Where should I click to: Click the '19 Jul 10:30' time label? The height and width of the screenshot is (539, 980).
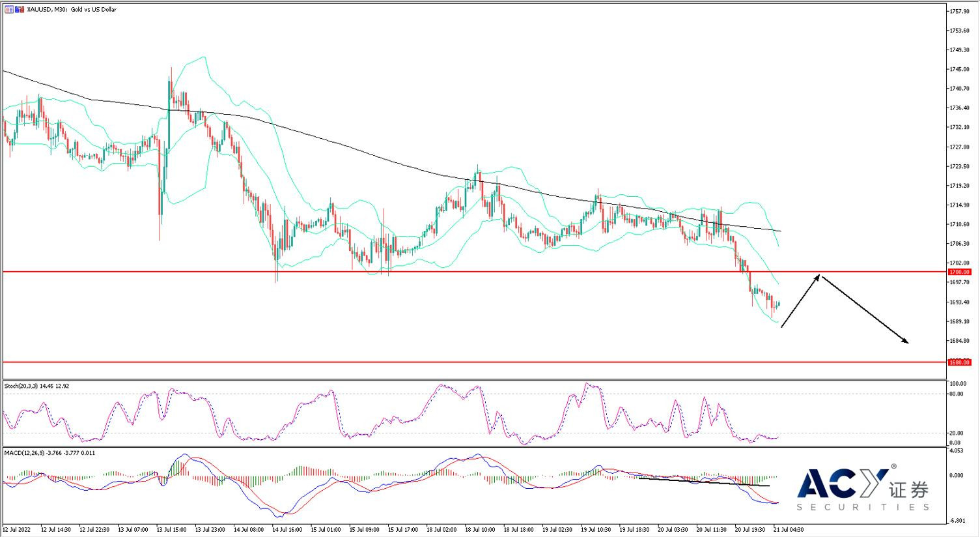click(x=596, y=530)
